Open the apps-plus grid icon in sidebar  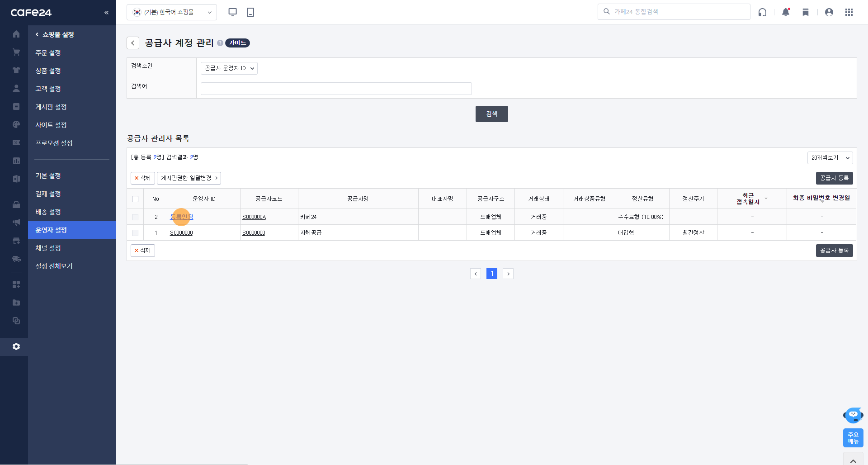click(16, 285)
